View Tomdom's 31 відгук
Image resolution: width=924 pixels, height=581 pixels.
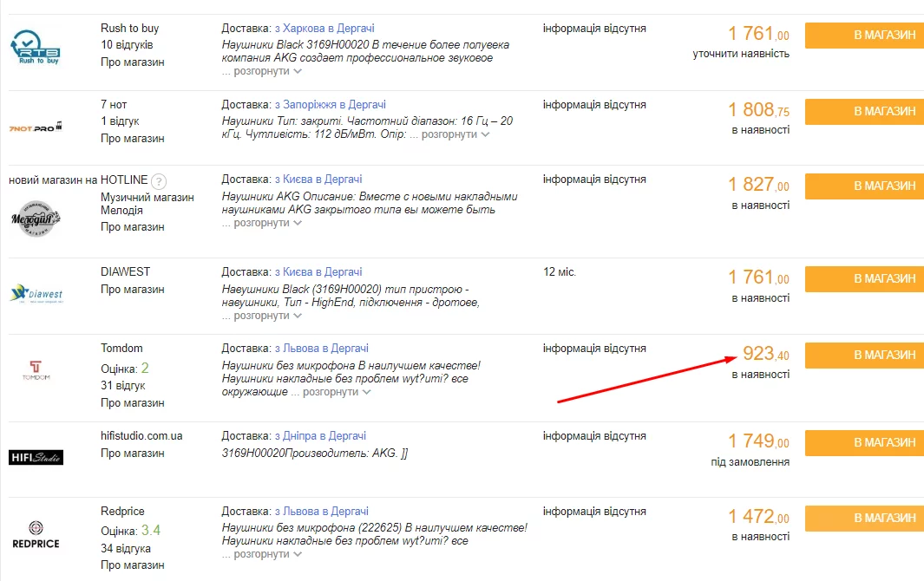[x=123, y=386]
